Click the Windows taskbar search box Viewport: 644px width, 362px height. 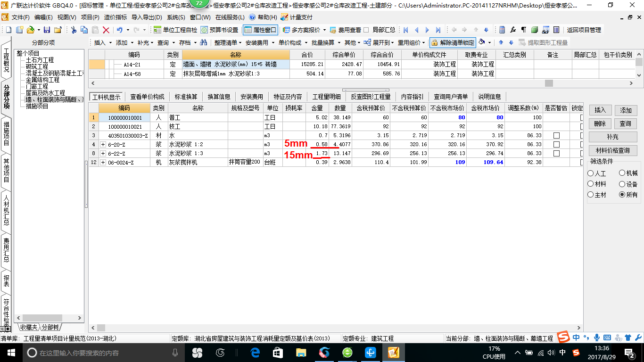coord(103,353)
